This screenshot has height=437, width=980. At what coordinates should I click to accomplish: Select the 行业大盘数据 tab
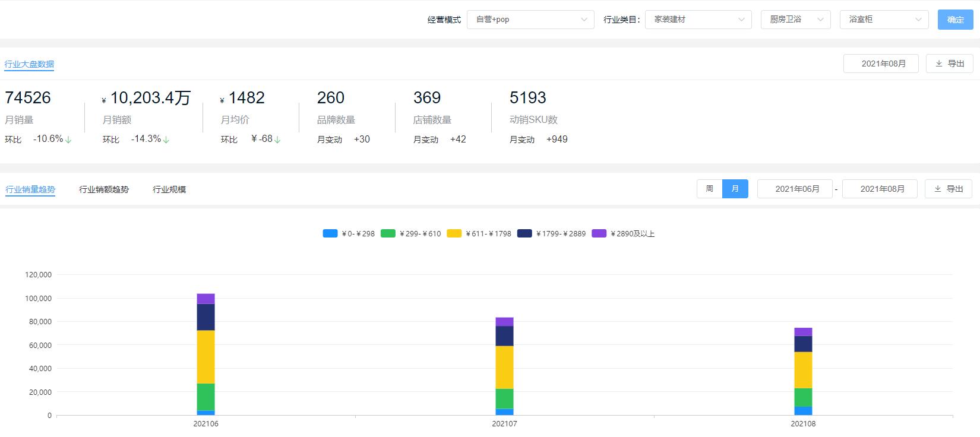tap(29, 64)
